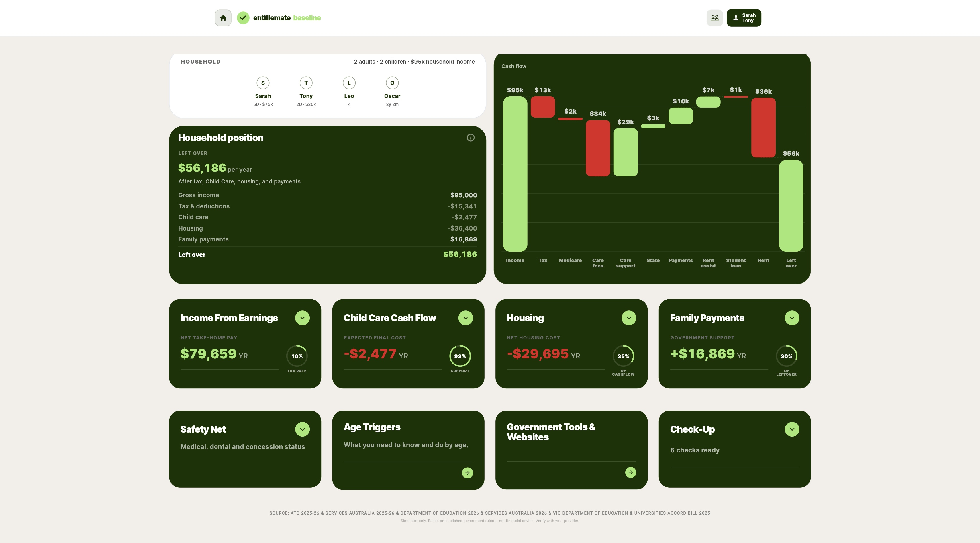Click the 16% tax rate ring

point(297,356)
